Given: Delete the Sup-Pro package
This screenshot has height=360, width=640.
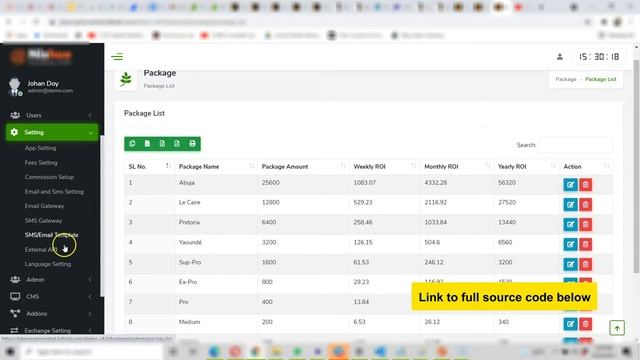Looking at the screenshot, I should (x=585, y=264).
